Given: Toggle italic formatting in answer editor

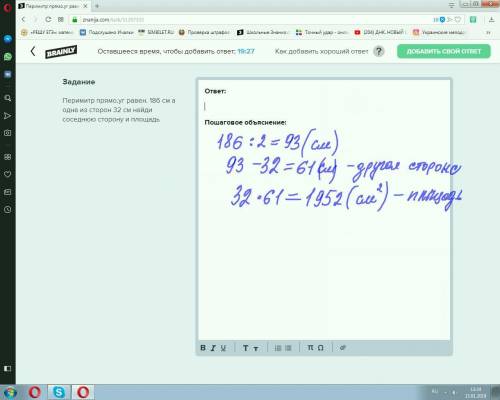Looking at the screenshot, I should coord(213,348).
